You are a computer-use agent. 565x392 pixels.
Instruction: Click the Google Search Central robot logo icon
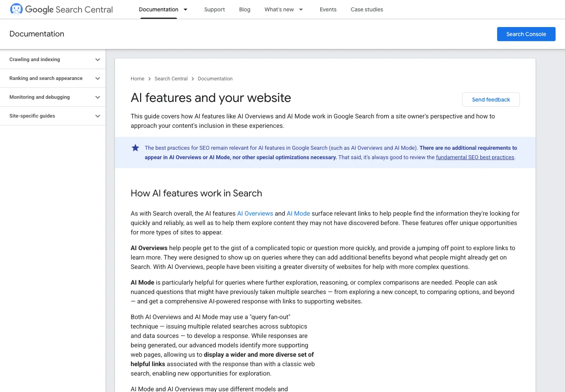pyautogui.click(x=16, y=9)
